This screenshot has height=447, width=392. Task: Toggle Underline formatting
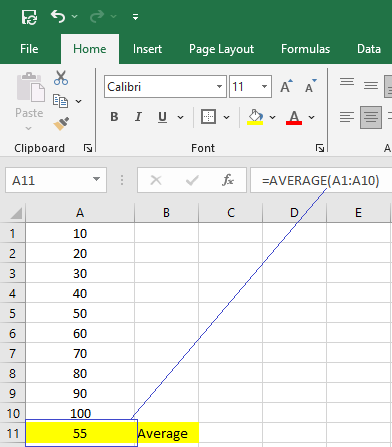click(x=162, y=117)
